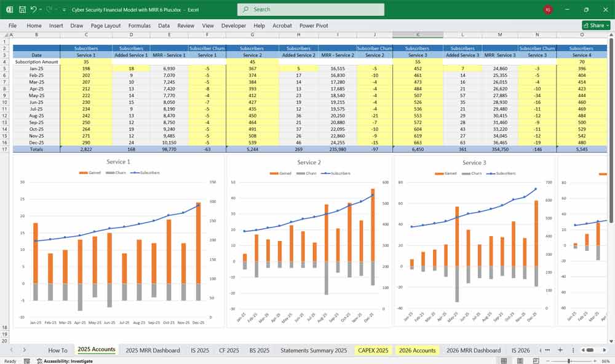The width and height of the screenshot is (615, 364).
Task: Switch to the 2025 MRR Dashboard sheet
Action: 153,350
